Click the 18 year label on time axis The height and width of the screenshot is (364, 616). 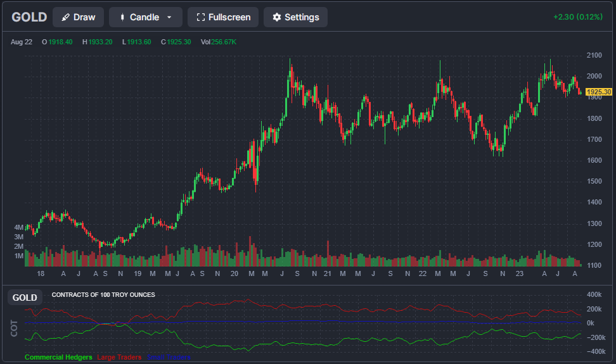41,273
